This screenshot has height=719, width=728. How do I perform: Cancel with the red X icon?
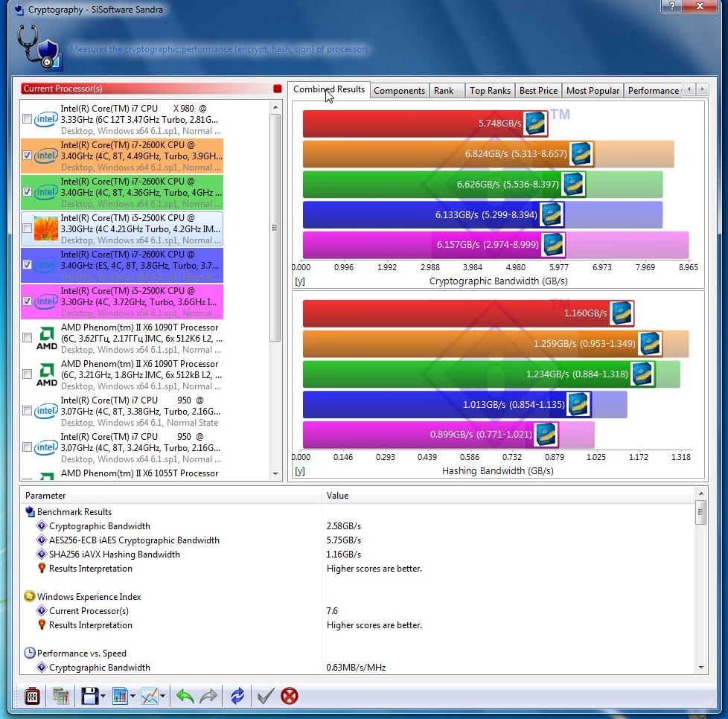click(x=290, y=696)
